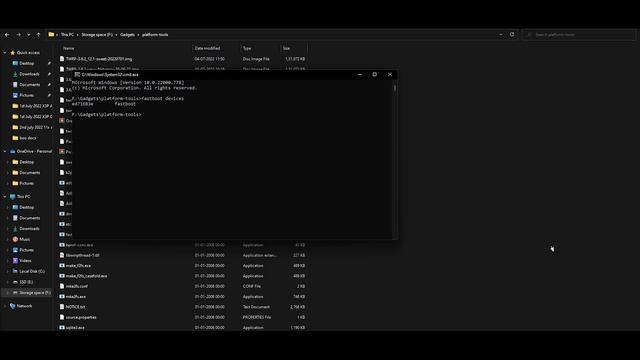
Task: Open the Videos library icon
Action: click(15, 260)
